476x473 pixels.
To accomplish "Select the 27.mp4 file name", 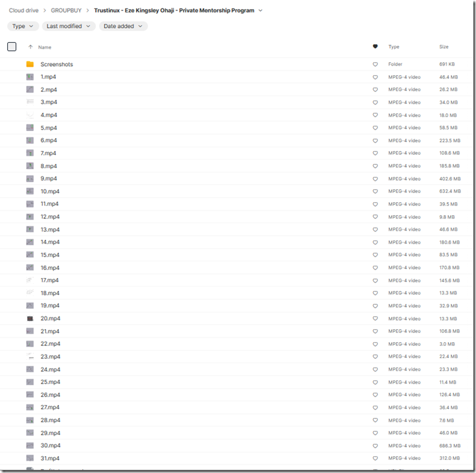I will tap(50, 408).
